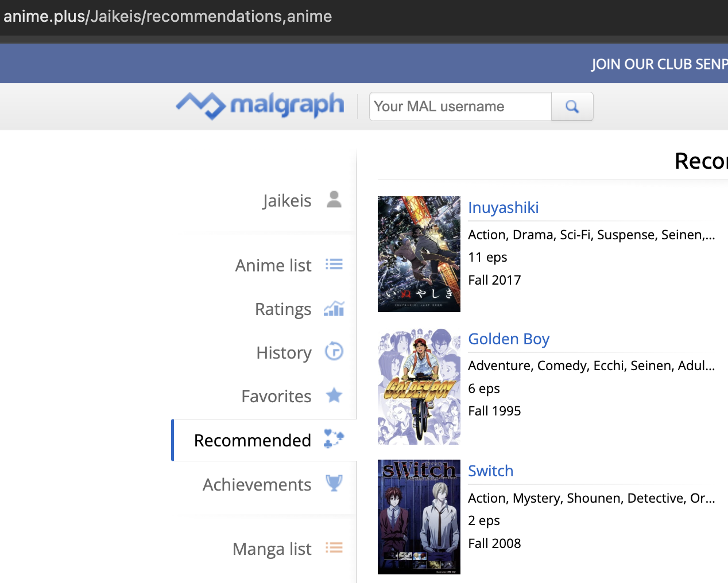
Task: Select the History menu entry
Action: tap(284, 353)
